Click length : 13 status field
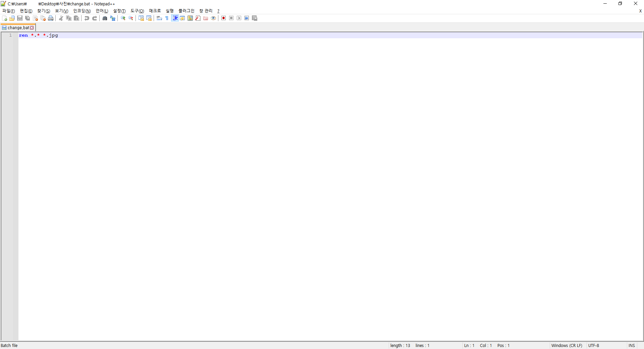 400,346
